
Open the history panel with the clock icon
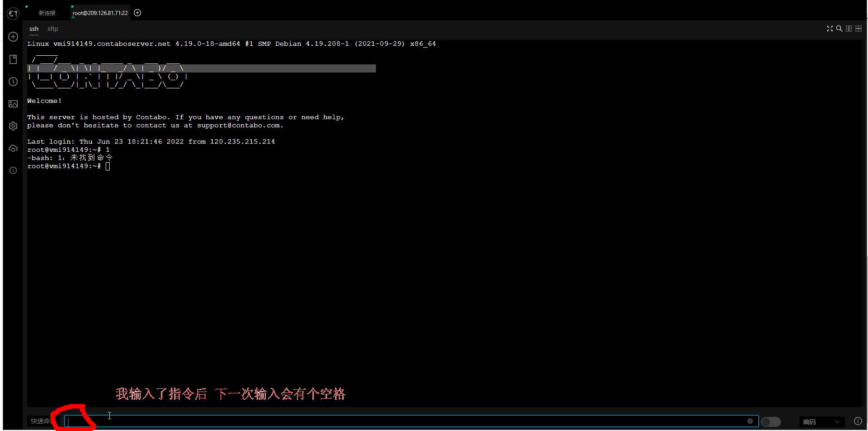13,82
